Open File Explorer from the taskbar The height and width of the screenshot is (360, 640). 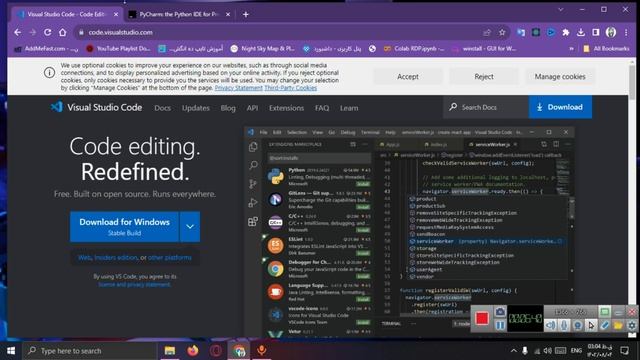pos(170,351)
